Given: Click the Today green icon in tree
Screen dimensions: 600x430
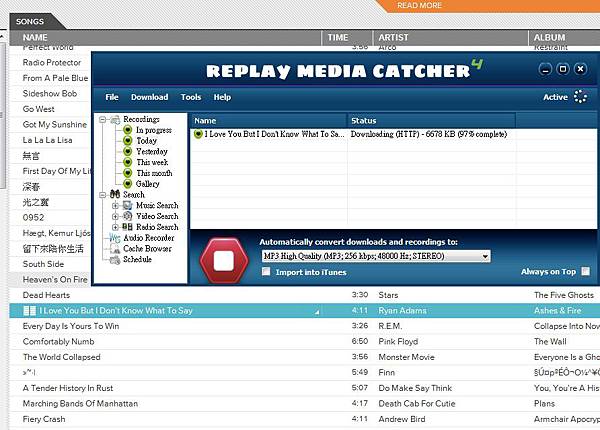Looking at the screenshot, I should point(128,141).
